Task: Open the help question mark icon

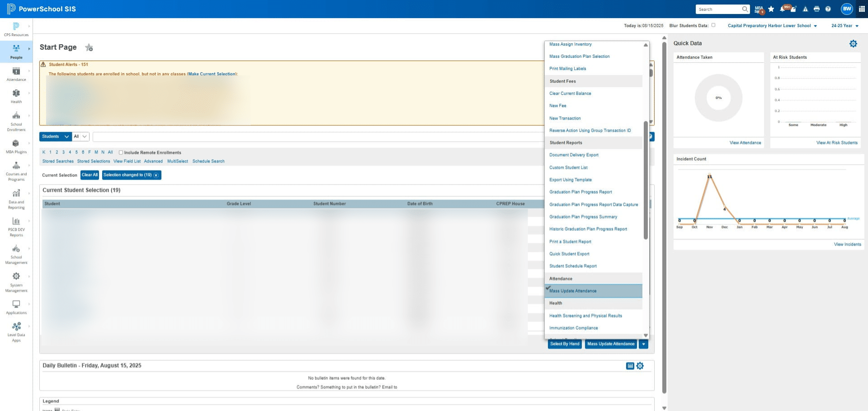Action: (828, 9)
